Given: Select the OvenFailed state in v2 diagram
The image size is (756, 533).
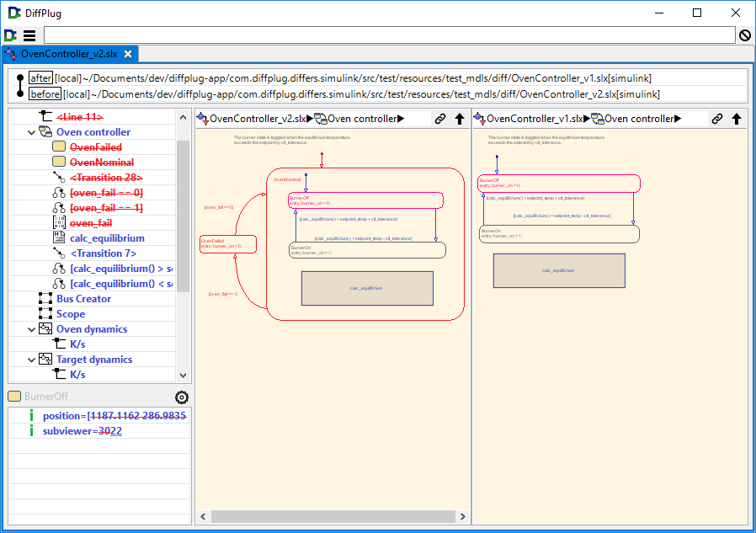Looking at the screenshot, I should point(228,244).
